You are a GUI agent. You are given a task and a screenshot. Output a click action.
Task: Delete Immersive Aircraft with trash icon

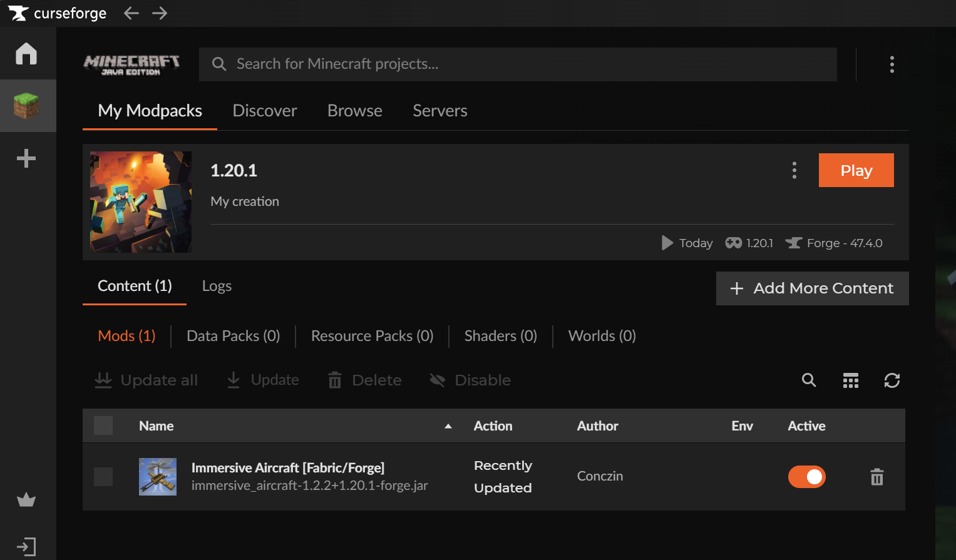point(877,477)
